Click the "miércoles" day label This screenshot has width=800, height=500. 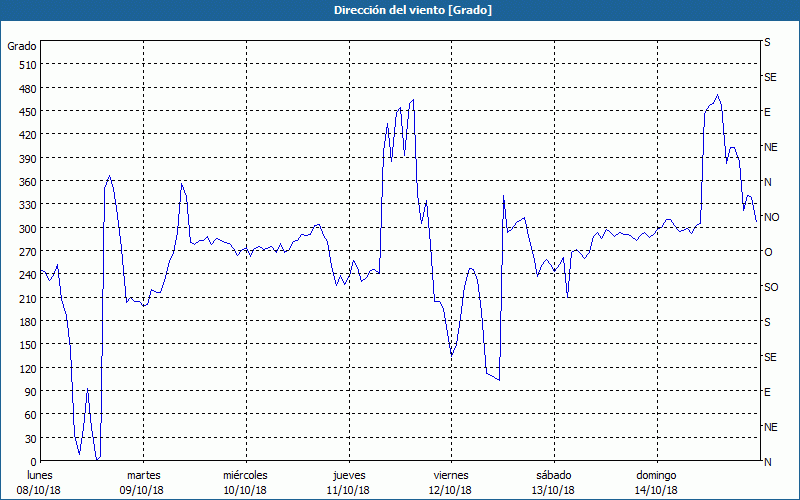point(245,475)
